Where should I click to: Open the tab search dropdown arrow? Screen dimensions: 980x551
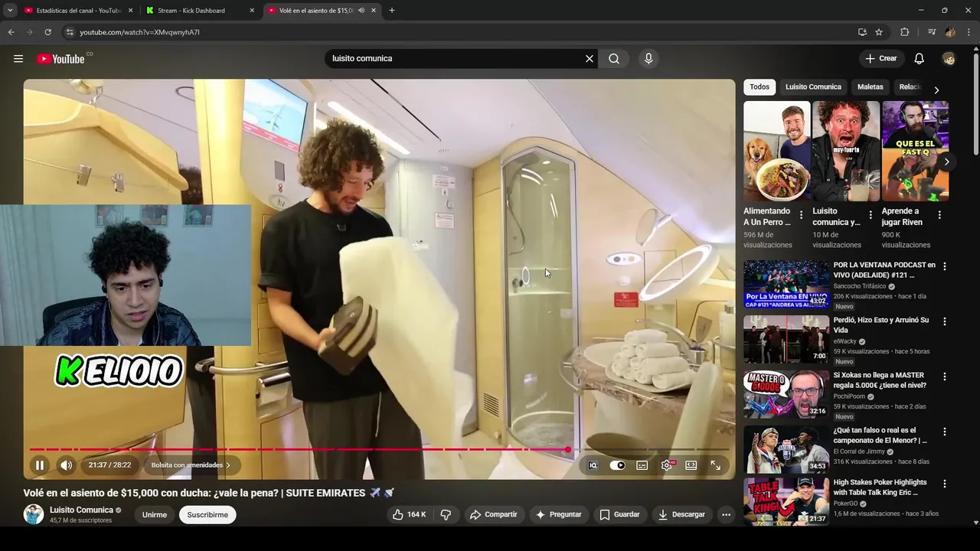tap(10, 11)
